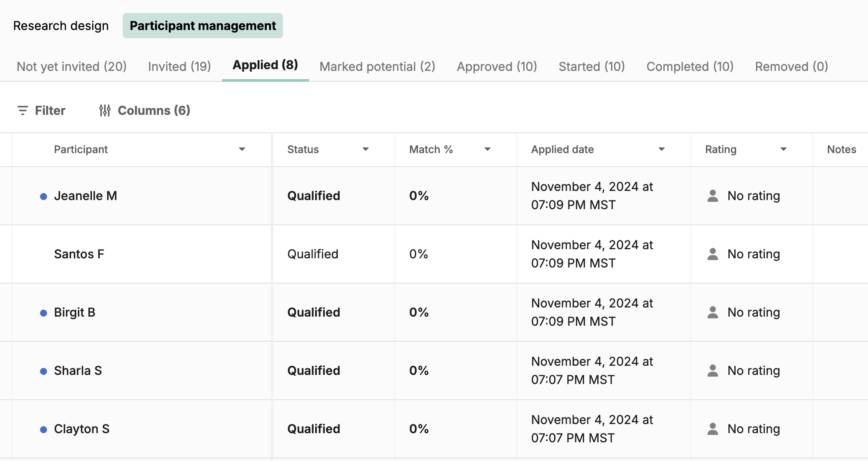Open the Match % column dropdown
868x461 pixels.
[488, 149]
